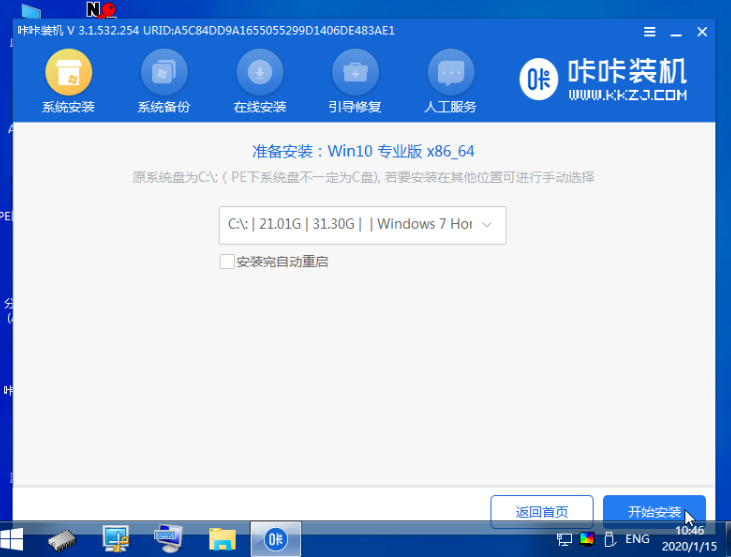Click the 原系统盘为C:\ hint text
731x557 pixels.
click(x=363, y=177)
